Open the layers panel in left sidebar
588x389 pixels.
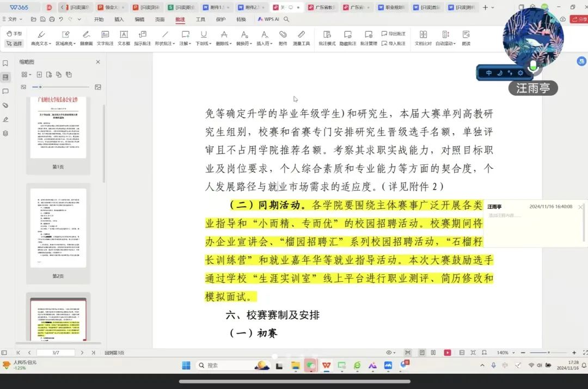[5, 133]
